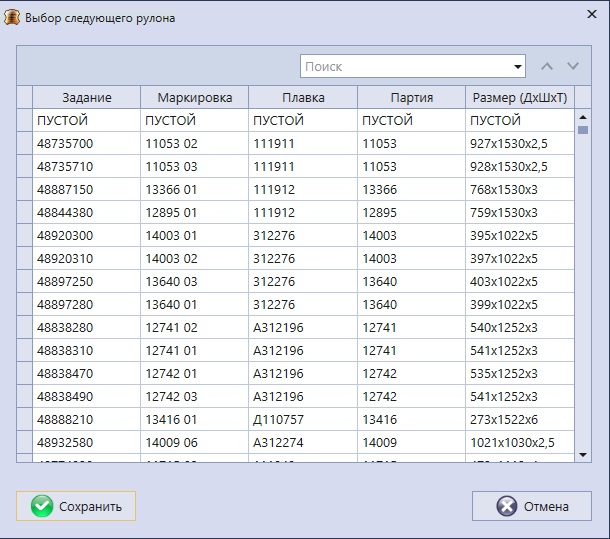This screenshot has height=539, width=610.
Task: Click the application icon in title bar
Action: [x=13, y=17]
